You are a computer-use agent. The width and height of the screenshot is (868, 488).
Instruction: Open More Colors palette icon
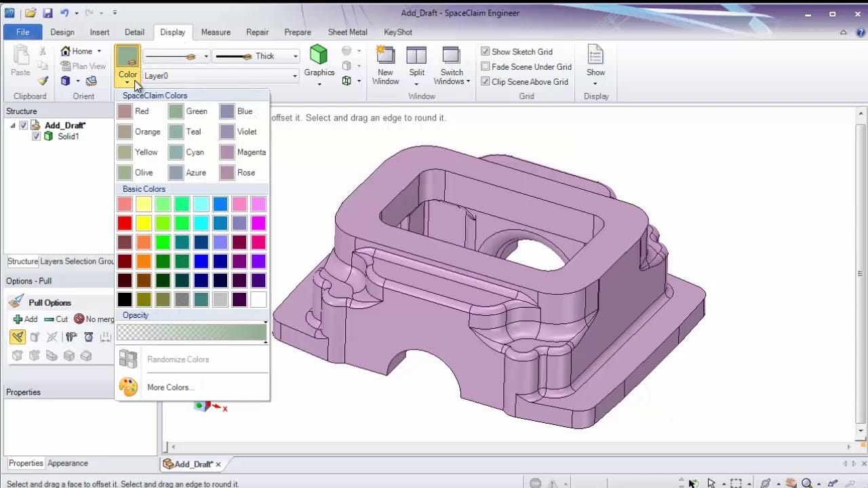click(128, 387)
